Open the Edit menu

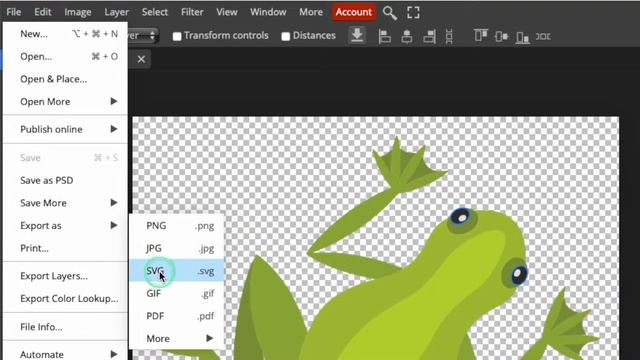click(42, 12)
